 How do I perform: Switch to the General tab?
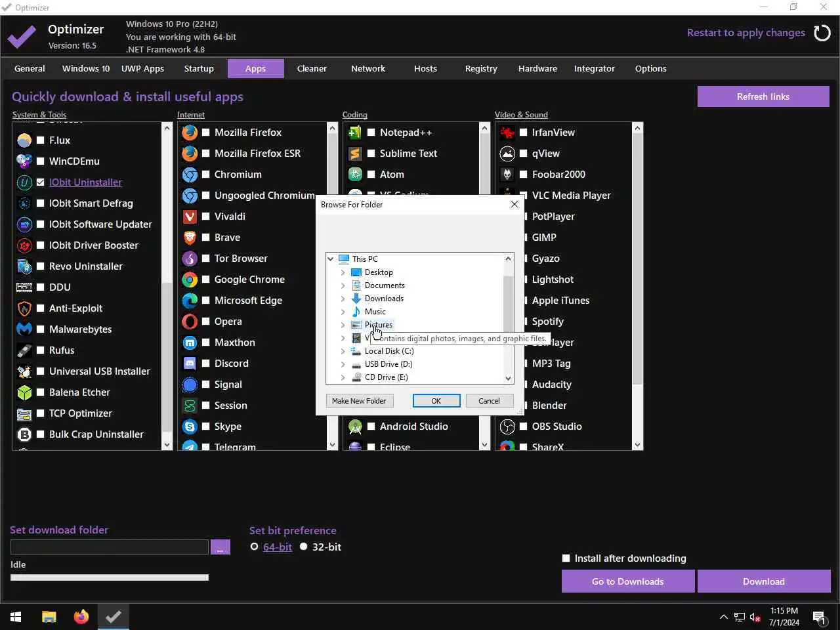click(x=30, y=68)
